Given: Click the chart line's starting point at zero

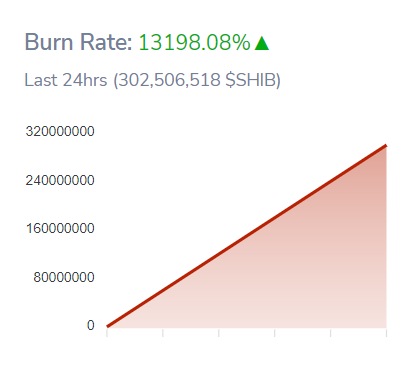Looking at the screenshot, I should (107, 326).
